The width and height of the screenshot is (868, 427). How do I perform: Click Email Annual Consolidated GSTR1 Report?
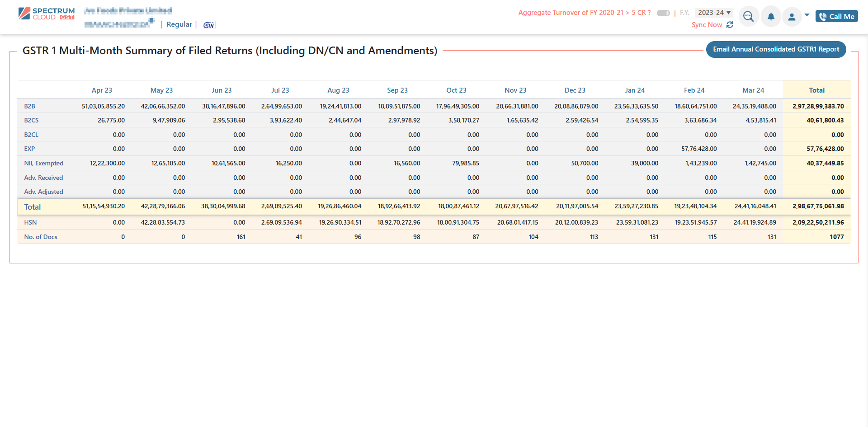click(776, 49)
